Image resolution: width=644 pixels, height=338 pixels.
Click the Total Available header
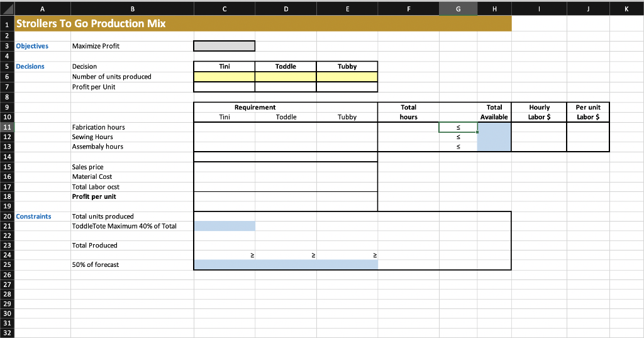[494, 112]
